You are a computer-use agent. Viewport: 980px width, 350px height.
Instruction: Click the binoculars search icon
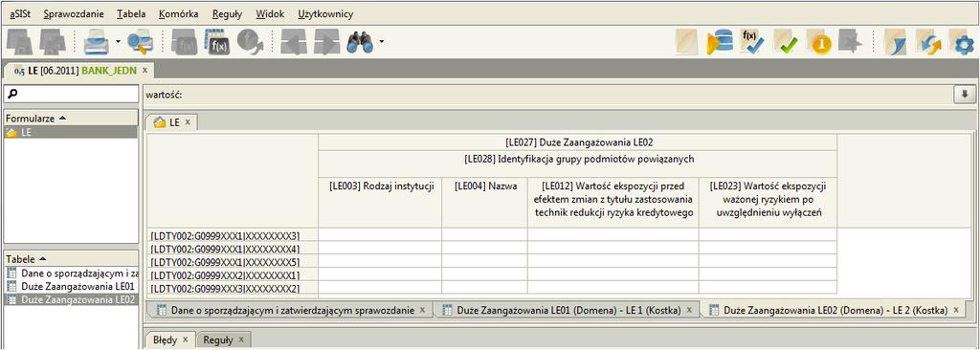(360, 42)
